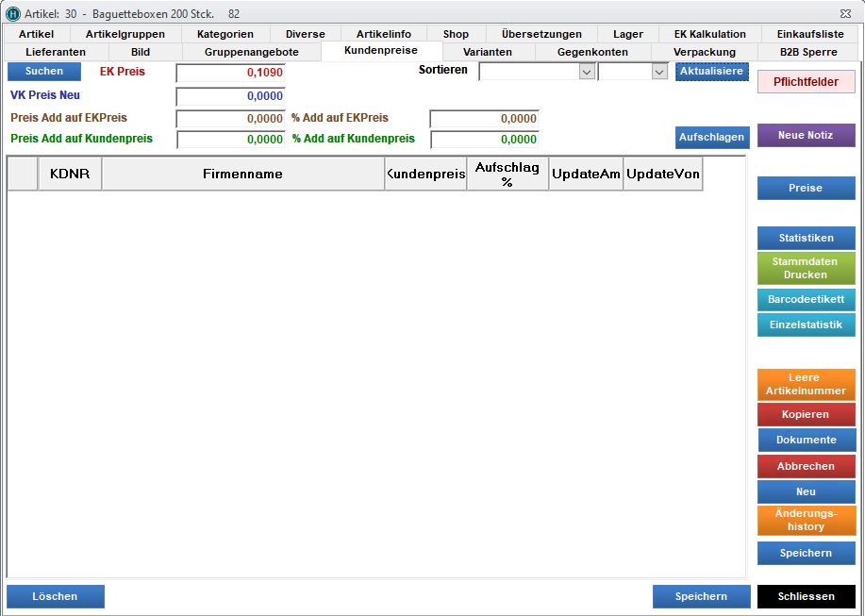
Task: Click the red Kopieren button
Action: coord(806,414)
